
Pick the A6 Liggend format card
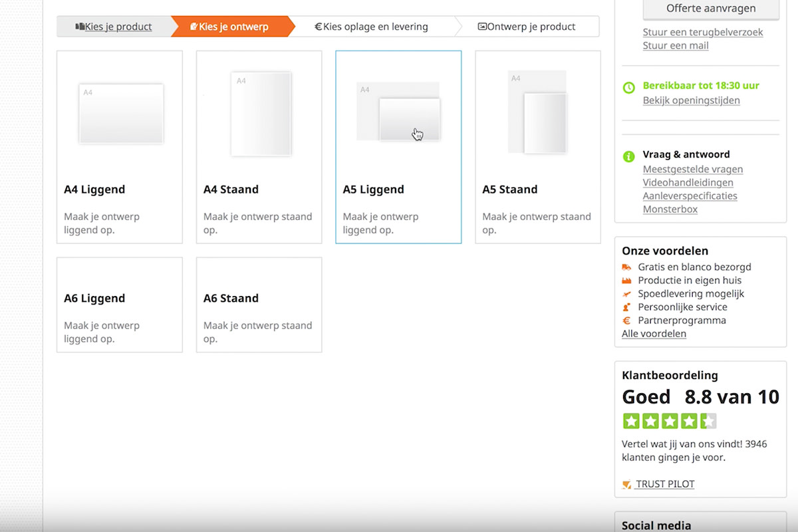pyautogui.click(x=120, y=305)
